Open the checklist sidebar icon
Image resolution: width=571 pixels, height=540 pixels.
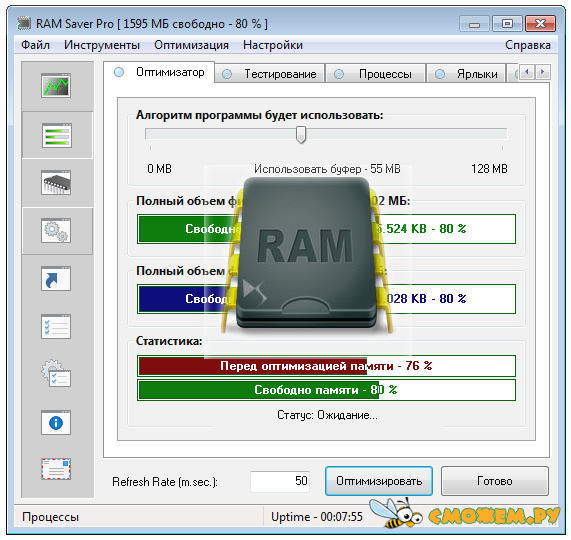56,327
